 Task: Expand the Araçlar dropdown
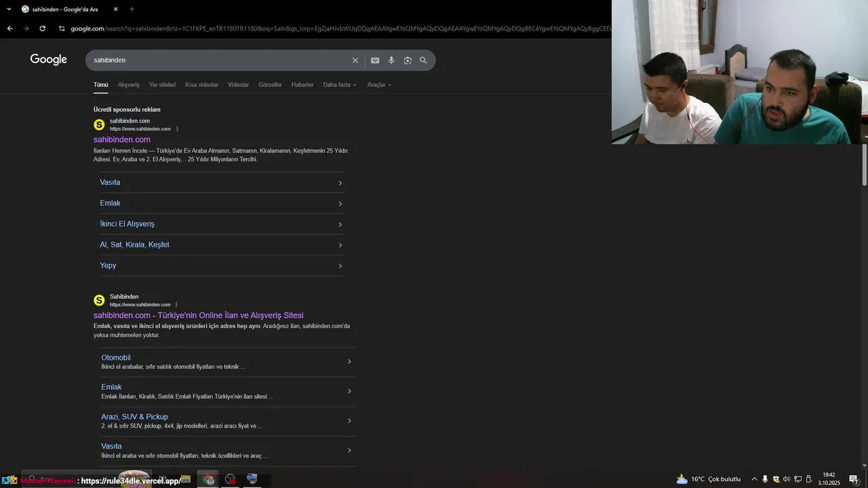379,85
